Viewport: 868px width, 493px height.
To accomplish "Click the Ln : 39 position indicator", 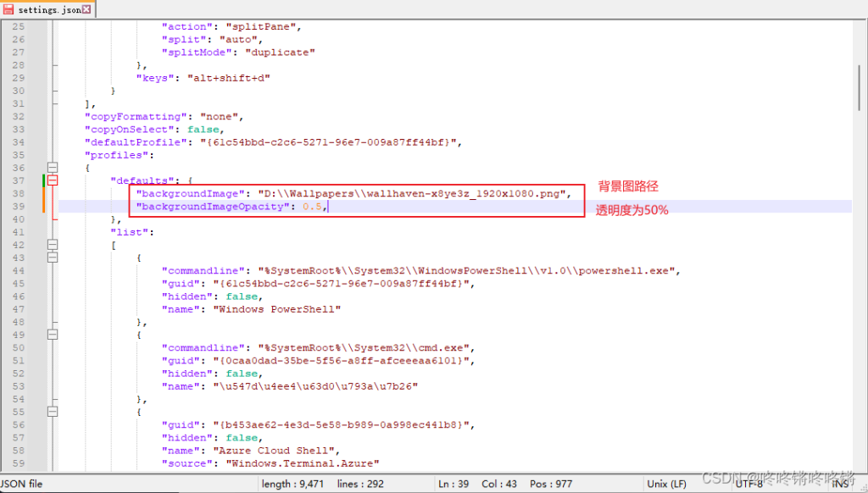I will pyautogui.click(x=455, y=484).
